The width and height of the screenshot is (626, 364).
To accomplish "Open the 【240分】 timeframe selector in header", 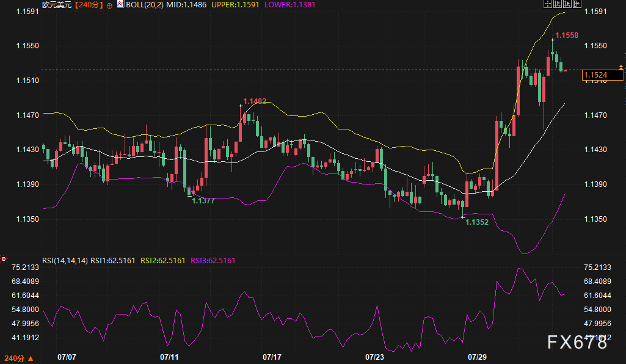I will (89, 5).
